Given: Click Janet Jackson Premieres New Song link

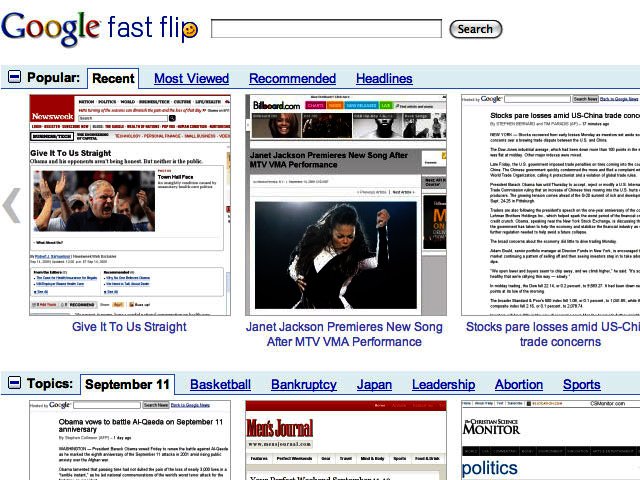Looking at the screenshot, I should [x=345, y=334].
